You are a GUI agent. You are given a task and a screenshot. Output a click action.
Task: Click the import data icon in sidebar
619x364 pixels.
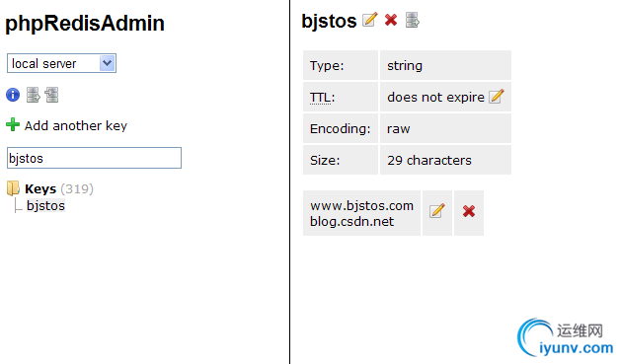tap(51, 95)
